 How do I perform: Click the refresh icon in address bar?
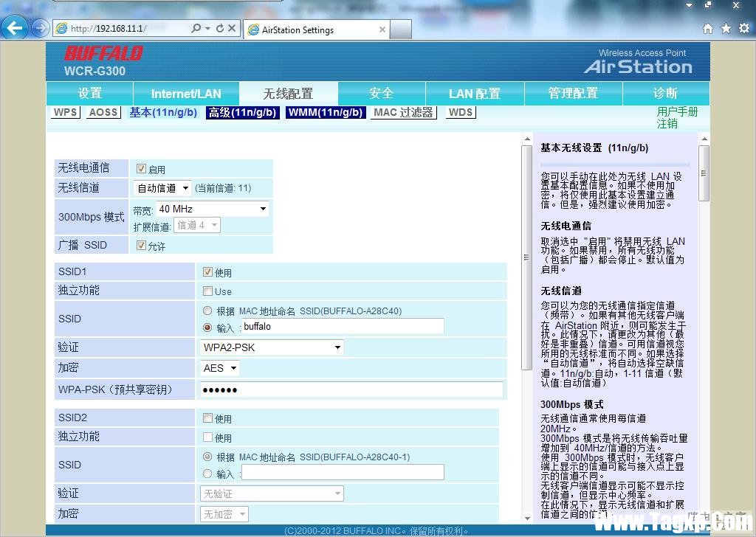pyautogui.click(x=220, y=29)
